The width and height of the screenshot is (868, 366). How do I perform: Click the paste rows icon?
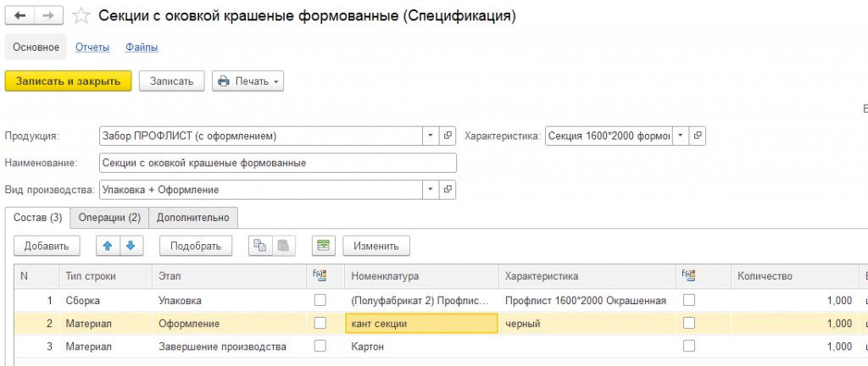click(x=283, y=246)
